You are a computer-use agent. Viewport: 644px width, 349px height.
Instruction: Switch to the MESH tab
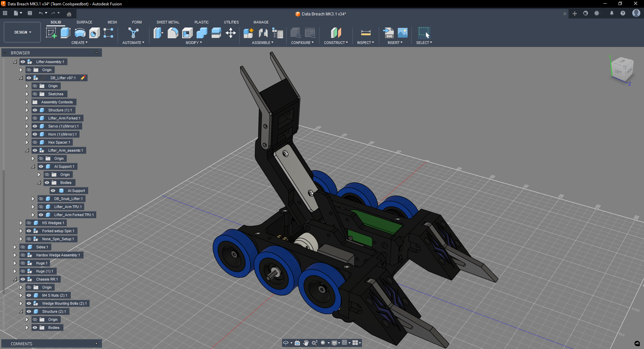point(112,22)
